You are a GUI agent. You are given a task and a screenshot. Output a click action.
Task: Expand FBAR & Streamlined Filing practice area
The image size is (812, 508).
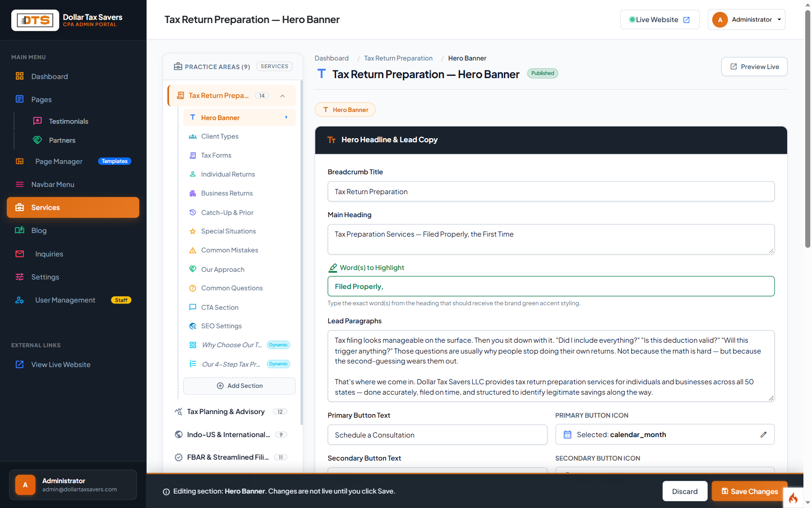(x=231, y=457)
